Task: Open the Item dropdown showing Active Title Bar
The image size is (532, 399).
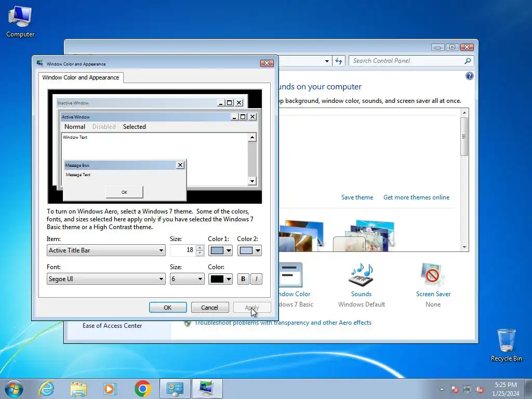Action: click(106, 250)
